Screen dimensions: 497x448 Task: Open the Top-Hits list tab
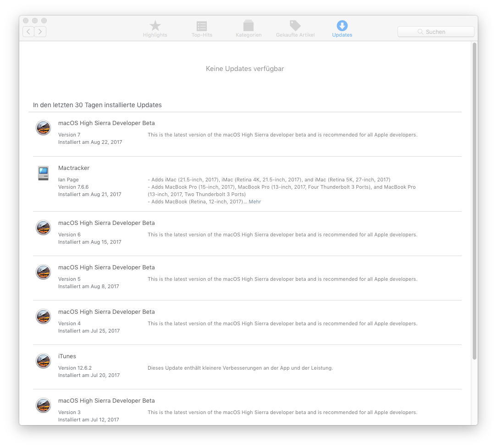click(x=202, y=29)
